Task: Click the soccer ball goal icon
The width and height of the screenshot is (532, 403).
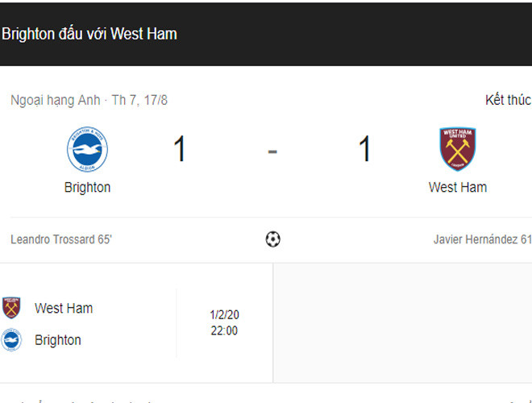Action: (x=272, y=239)
